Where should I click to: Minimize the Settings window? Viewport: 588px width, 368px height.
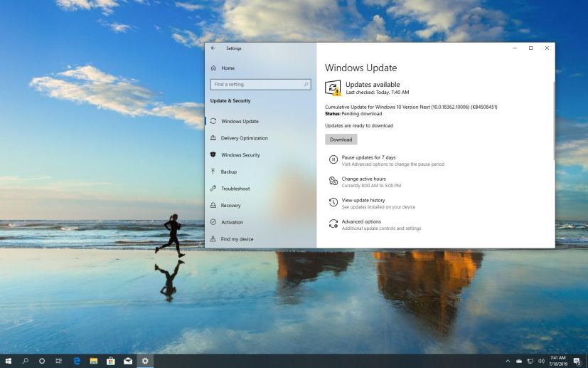(515, 48)
